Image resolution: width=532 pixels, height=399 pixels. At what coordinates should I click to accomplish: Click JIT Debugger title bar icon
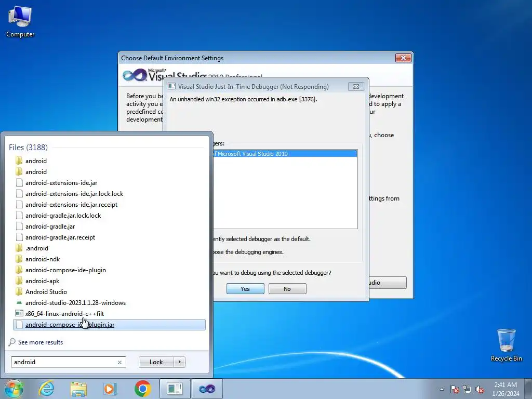click(x=171, y=87)
